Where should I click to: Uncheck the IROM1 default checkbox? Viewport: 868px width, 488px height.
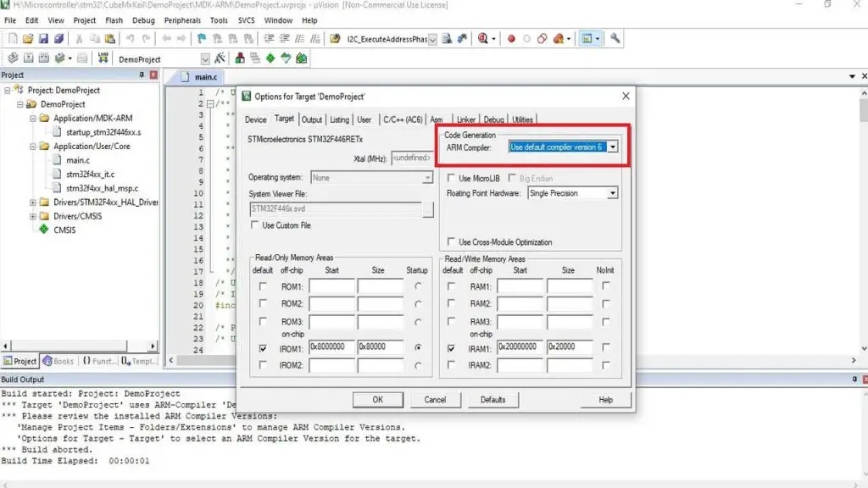[263, 348]
